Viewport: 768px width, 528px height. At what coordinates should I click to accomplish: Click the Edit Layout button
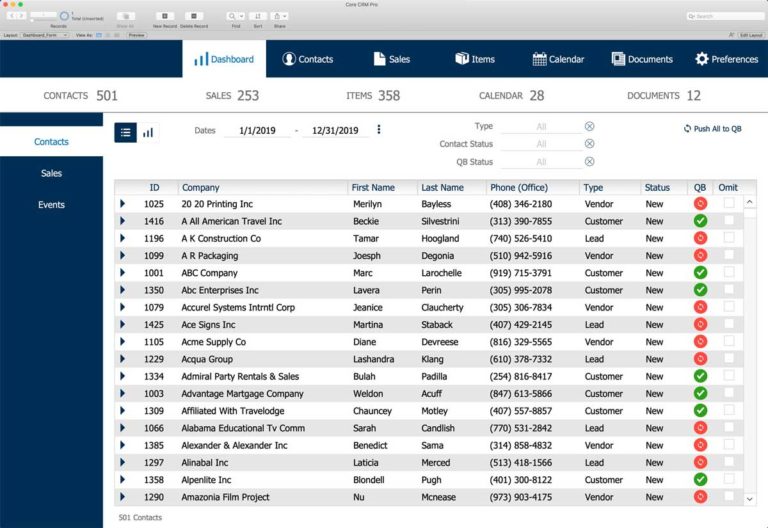[x=751, y=35]
